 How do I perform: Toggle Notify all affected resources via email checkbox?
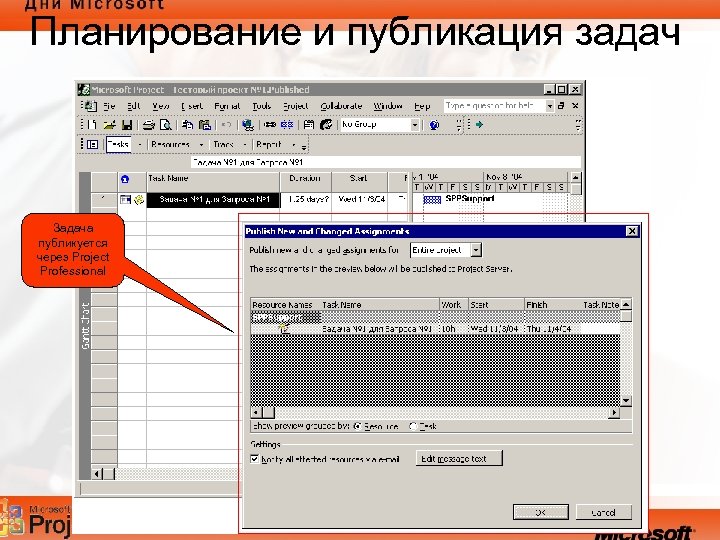coord(255,458)
